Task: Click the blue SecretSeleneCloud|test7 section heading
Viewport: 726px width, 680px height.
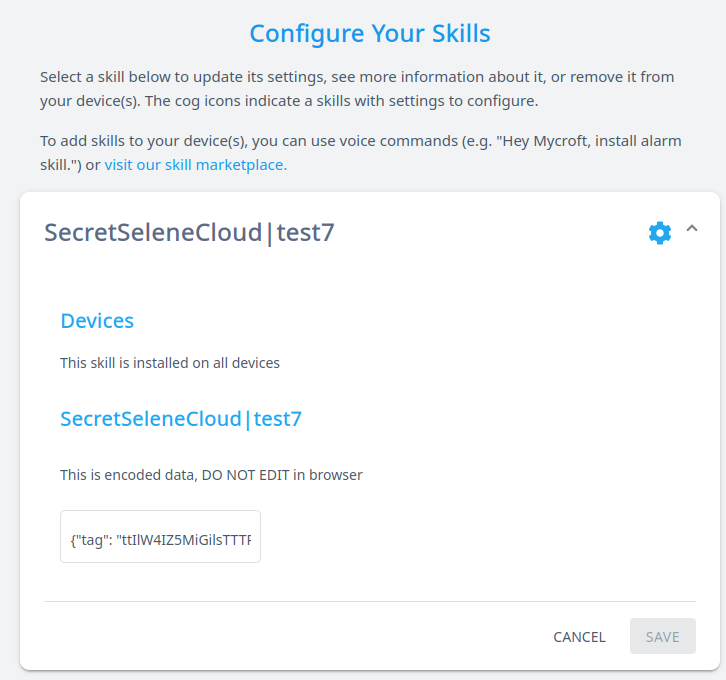Action: point(181,419)
